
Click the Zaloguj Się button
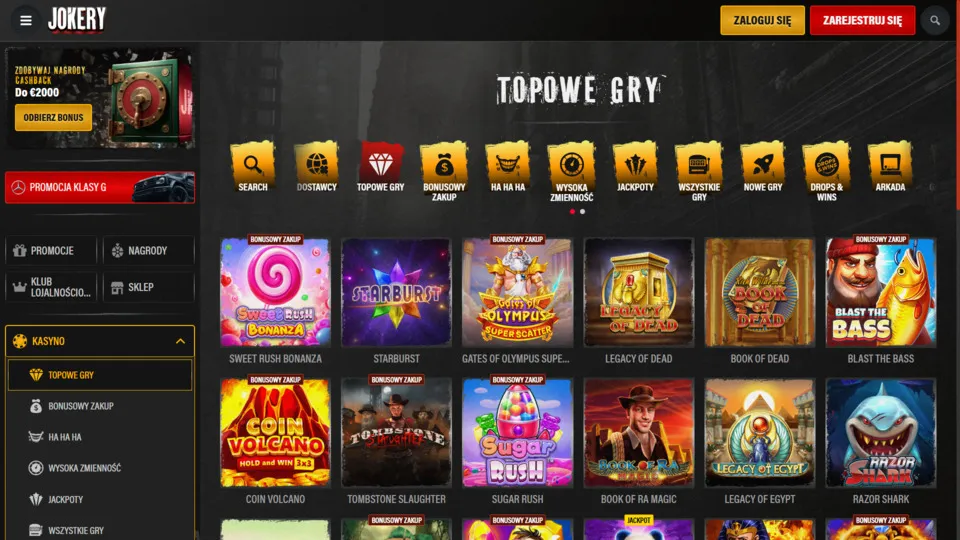pyautogui.click(x=762, y=20)
